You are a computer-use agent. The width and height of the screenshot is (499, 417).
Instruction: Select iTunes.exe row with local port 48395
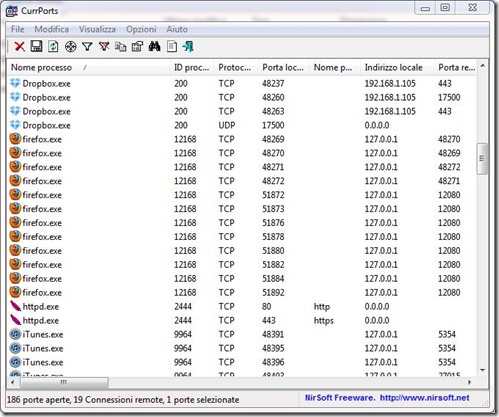[242, 348]
